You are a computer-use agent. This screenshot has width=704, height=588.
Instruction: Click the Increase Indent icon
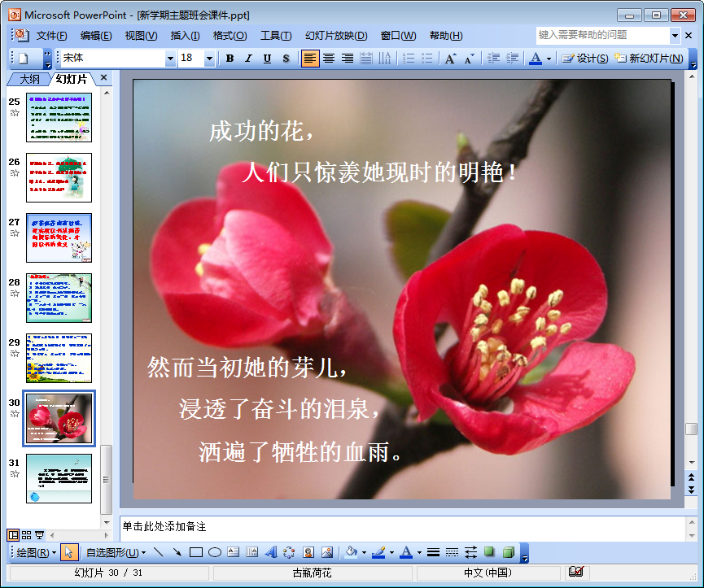point(512,59)
